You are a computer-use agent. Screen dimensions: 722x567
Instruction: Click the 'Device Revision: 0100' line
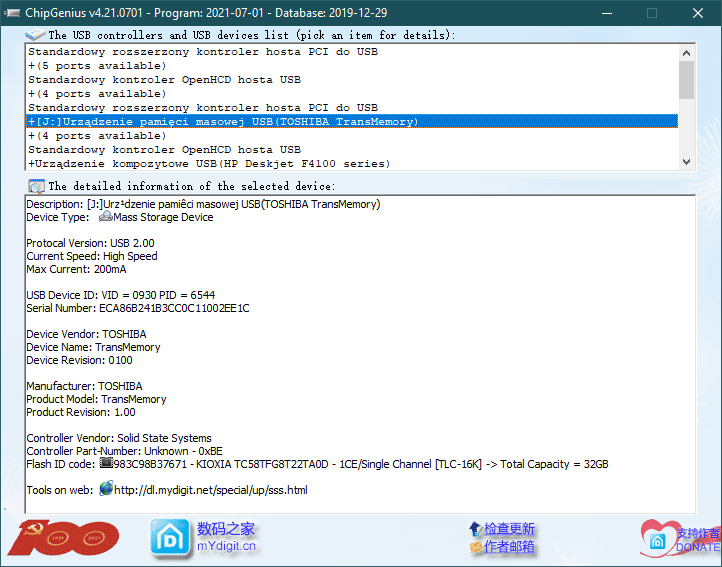[79, 360]
